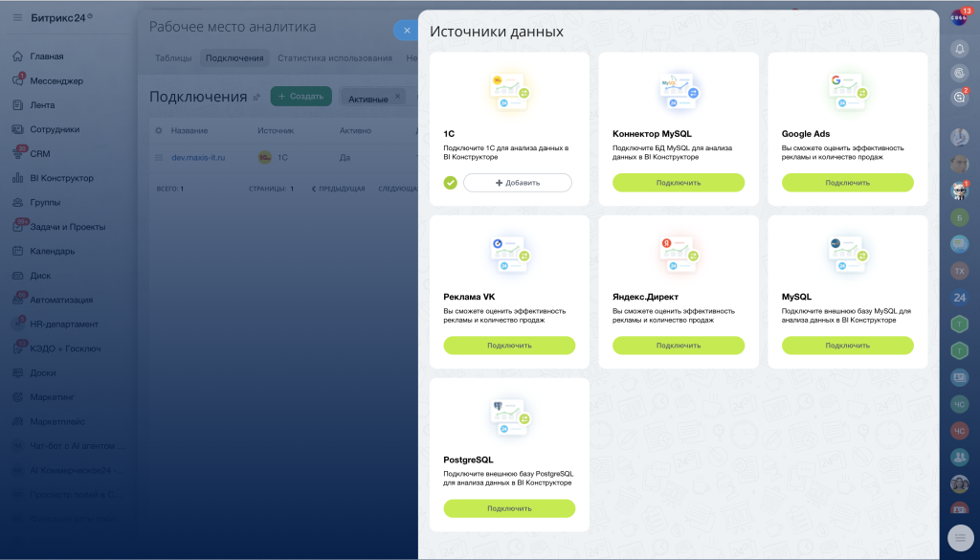Click user profile avatar with 13 badge
The height and width of the screenshot is (560, 980).
click(959, 18)
